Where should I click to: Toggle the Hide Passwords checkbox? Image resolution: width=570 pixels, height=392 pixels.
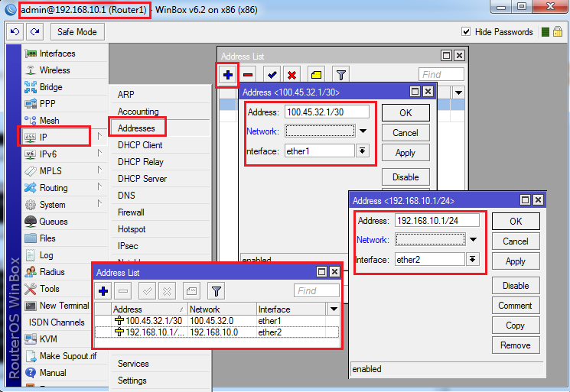point(466,31)
